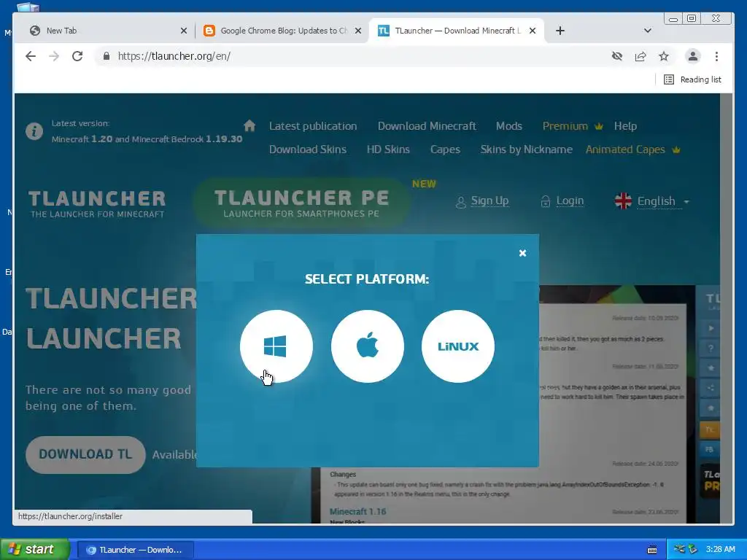Click the browser forward arrow
Screen dimensions: 747x560
tap(54, 56)
